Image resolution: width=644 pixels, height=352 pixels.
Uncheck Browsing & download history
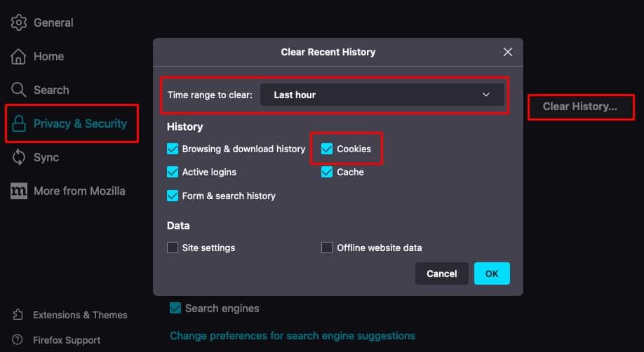pyautogui.click(x=173, y=149)
